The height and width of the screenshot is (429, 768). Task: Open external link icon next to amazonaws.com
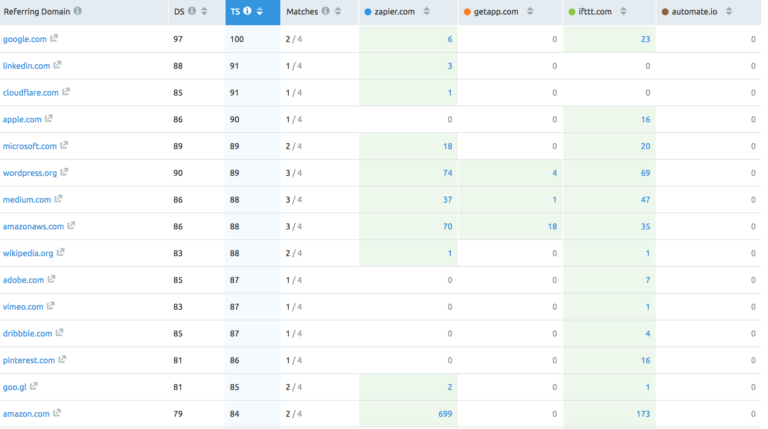(x=71, y=225)
